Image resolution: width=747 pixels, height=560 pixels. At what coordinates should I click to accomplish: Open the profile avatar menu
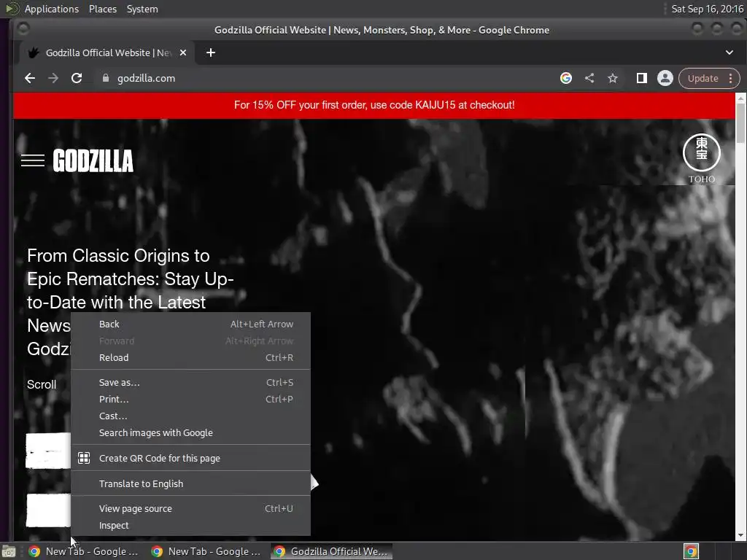[x=665, y=78]
